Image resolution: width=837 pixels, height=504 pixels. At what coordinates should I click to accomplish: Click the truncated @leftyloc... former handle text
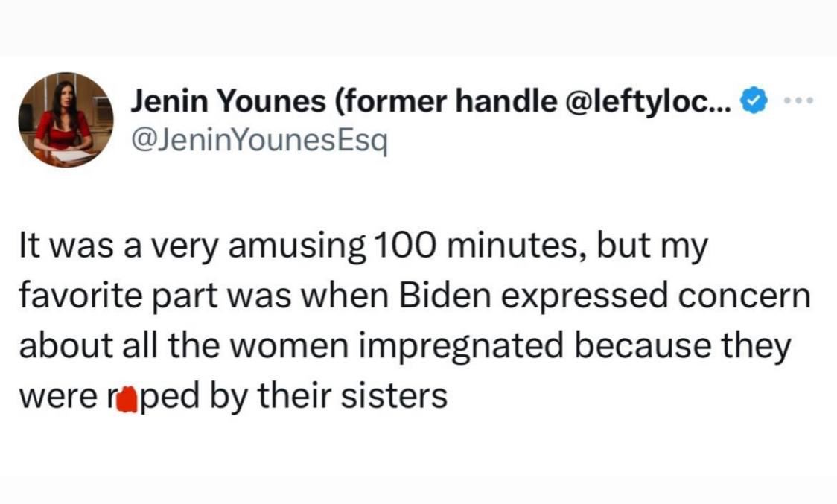[649, 101]
